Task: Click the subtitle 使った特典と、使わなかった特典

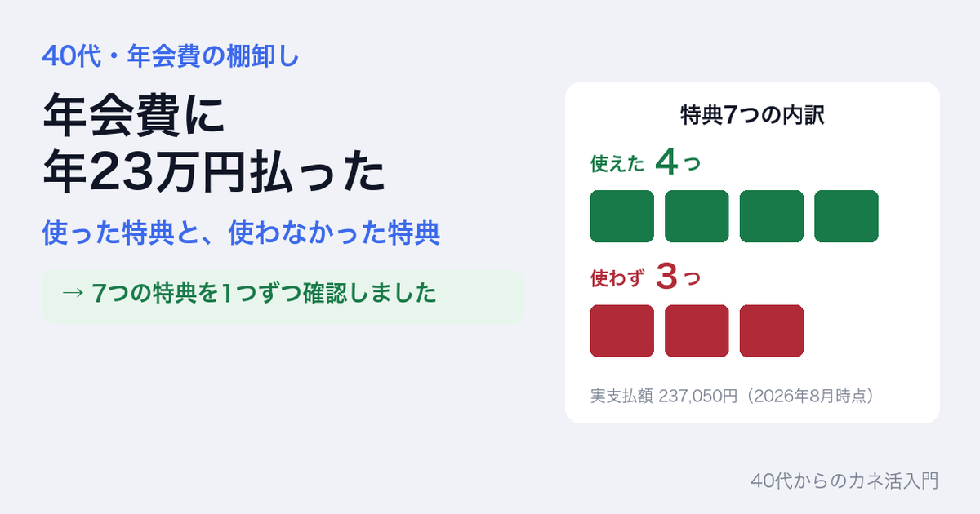Action: (x=242, y=235)
